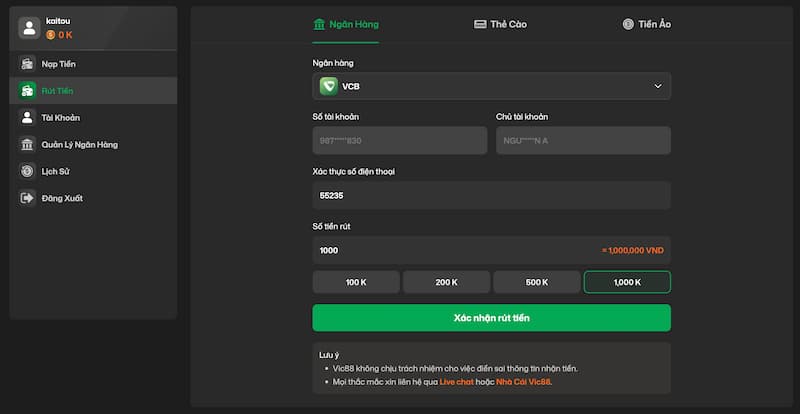This screenshot has height=414, width=800.
Task: Switch to the Ngân Hàng tab
Action: [x=346, y=24]
